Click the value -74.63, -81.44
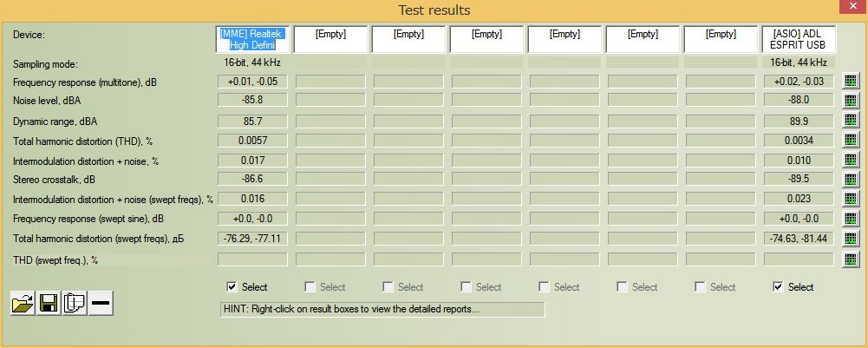 (799, 239)
